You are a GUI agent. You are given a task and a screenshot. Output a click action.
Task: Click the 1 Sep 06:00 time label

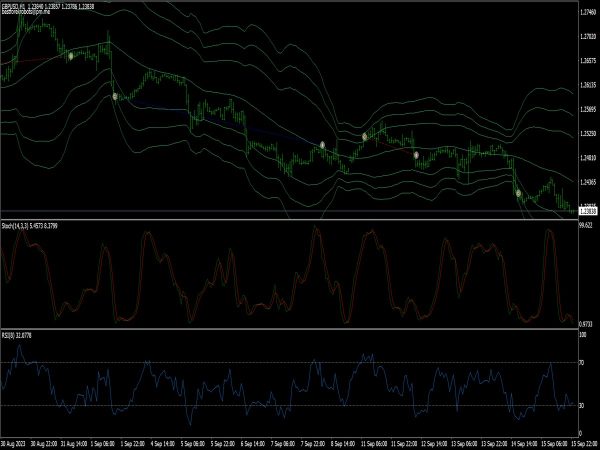tap(103, 444)
